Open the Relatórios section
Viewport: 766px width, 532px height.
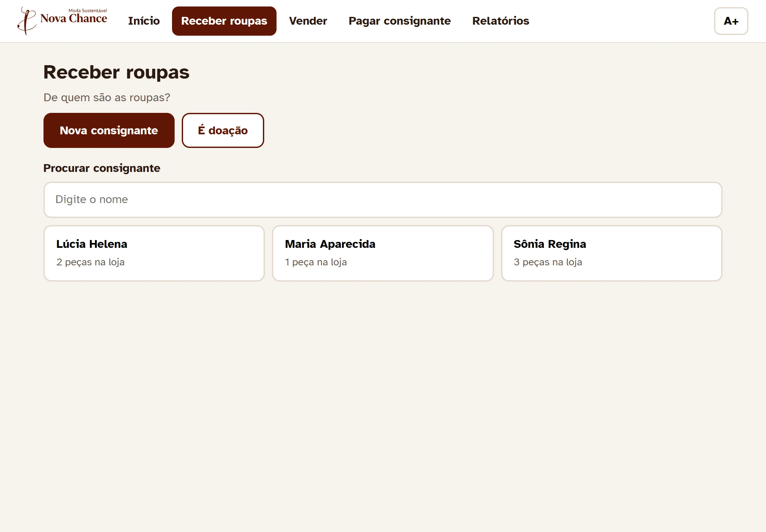pyautogui.click(x=500, y=21)
